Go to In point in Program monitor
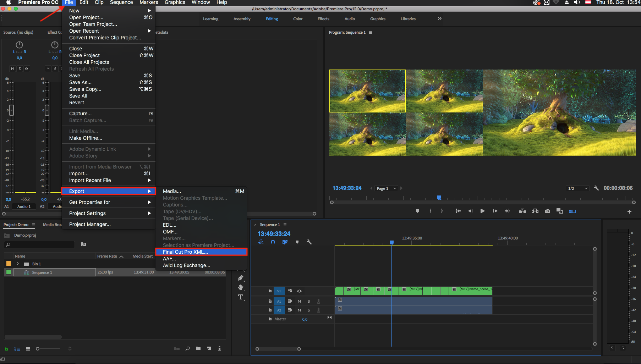Screen dimensions: 641x364 (x=458, y=211)
